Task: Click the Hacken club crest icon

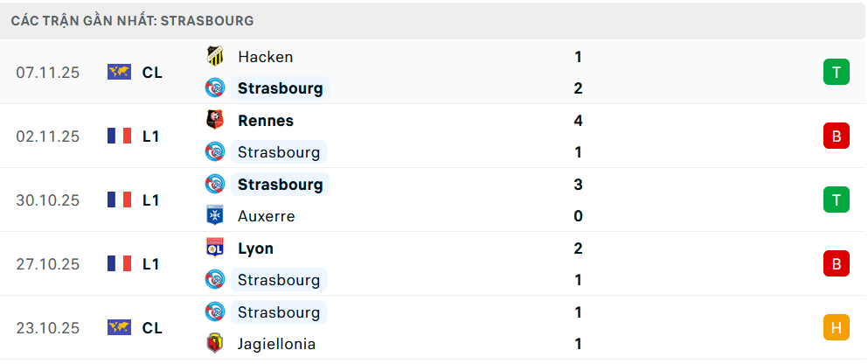Action: click(214, 56)
